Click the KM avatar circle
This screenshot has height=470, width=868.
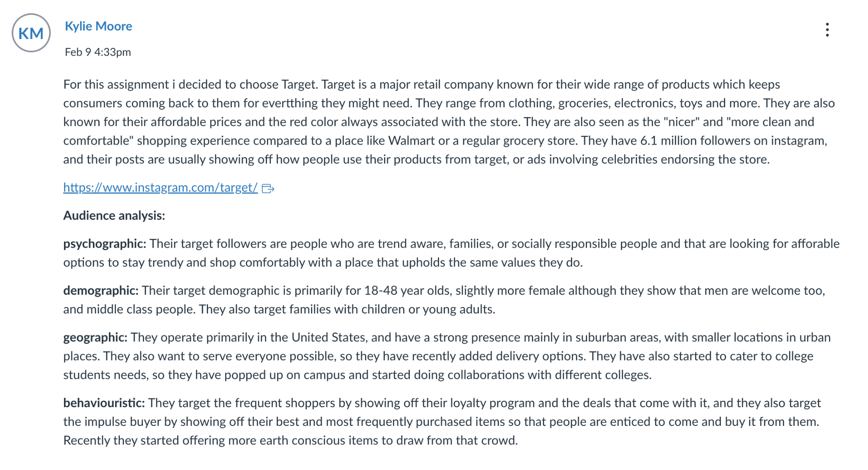coord(31,33)
